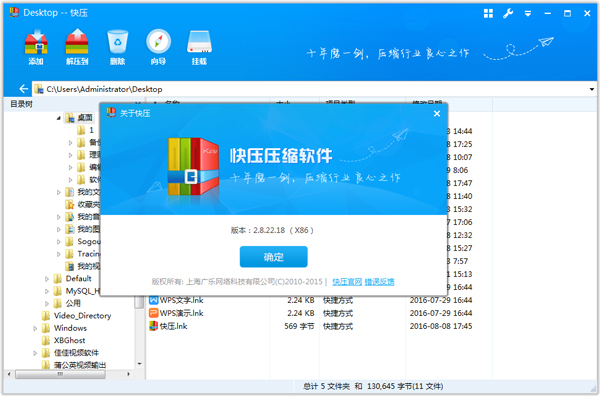Screen dimensions: 600x396
Task: Select XBGhost folder in the tree
Action: (69, 340)
